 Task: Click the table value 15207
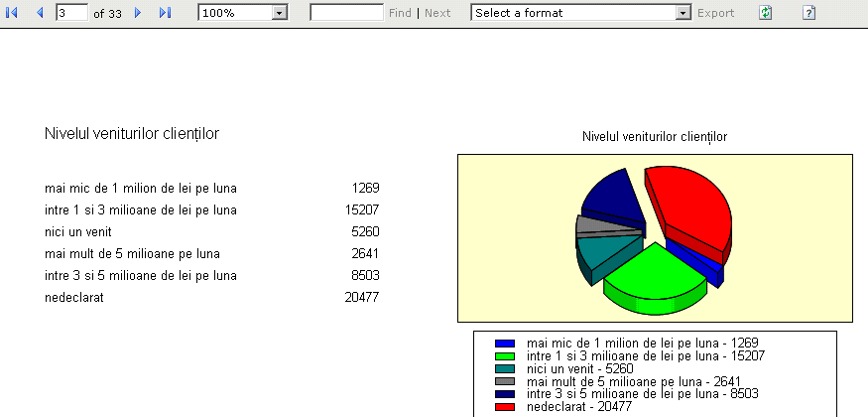click(x=362, y=209)
